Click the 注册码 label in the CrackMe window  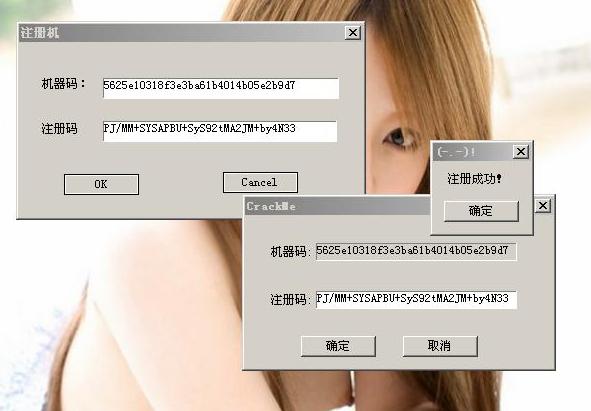290,300
